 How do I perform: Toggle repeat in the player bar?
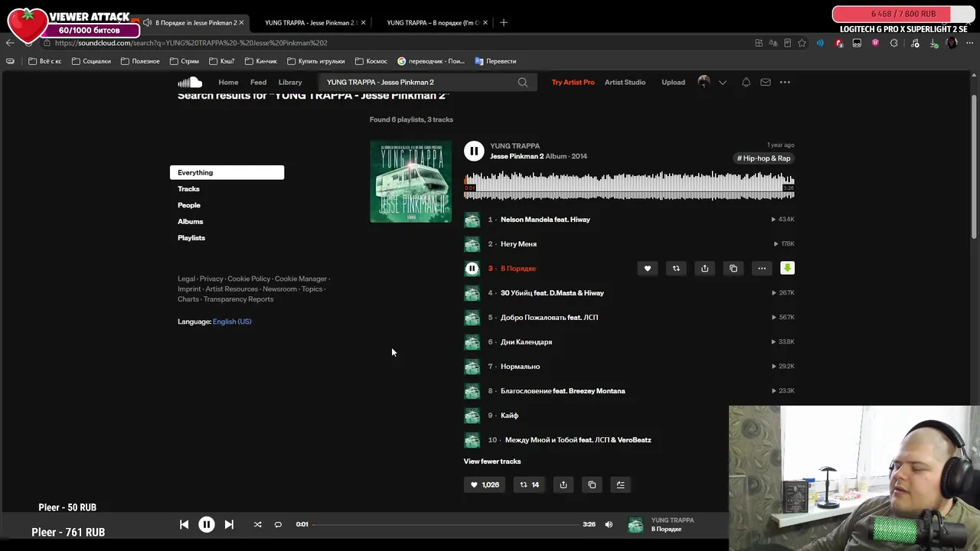[278, 524]
